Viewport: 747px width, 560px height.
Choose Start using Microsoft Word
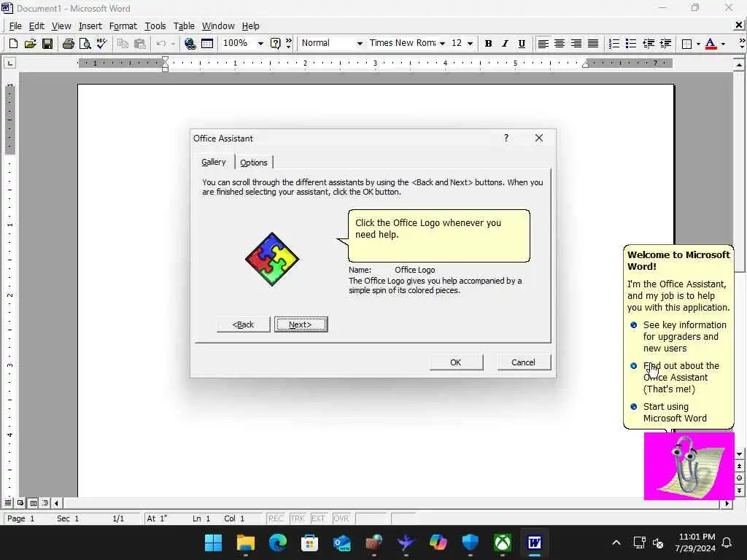point(670,413)
